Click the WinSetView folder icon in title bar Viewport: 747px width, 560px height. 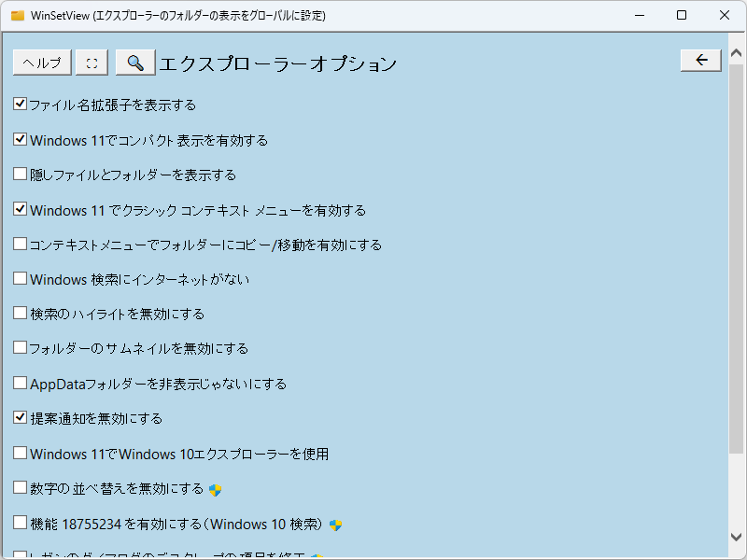16,15
